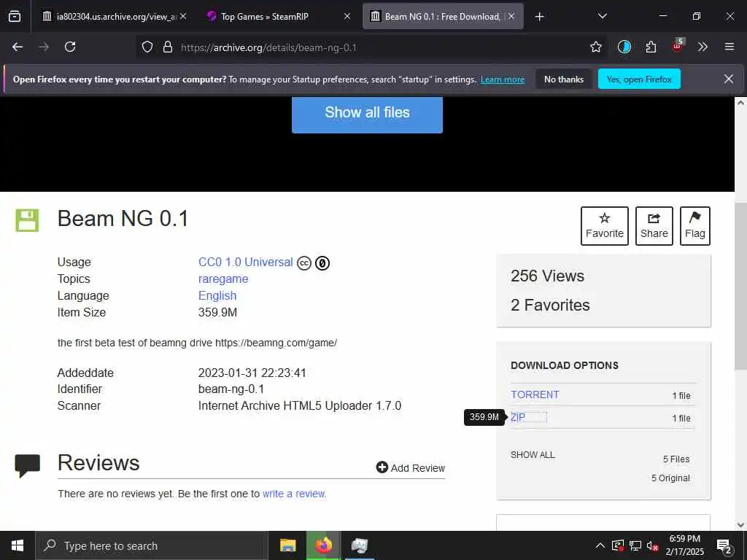List all tabs dropdown arrow
The width and height of the screenshot is (747, 560).
pos(602,16)
